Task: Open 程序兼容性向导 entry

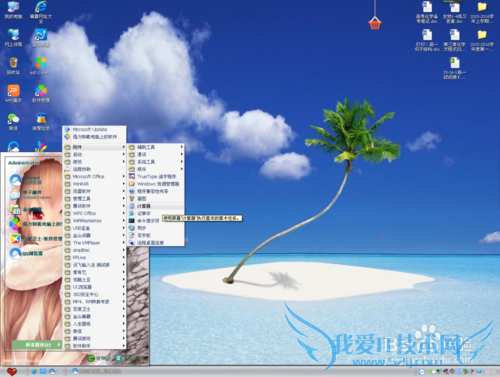Action: click(x=156, y=191)
